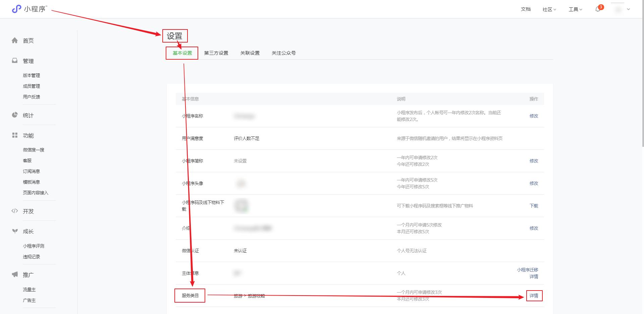This screenshot has height=314, width=644.
Task: Click the 基本信息 column header
Action: pyautogui.click(x=190, y=99)
